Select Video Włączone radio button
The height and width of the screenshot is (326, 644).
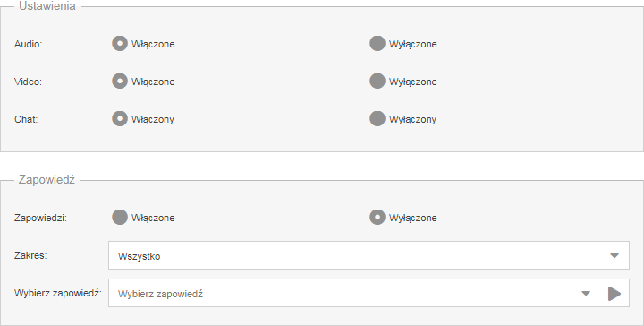120,81
